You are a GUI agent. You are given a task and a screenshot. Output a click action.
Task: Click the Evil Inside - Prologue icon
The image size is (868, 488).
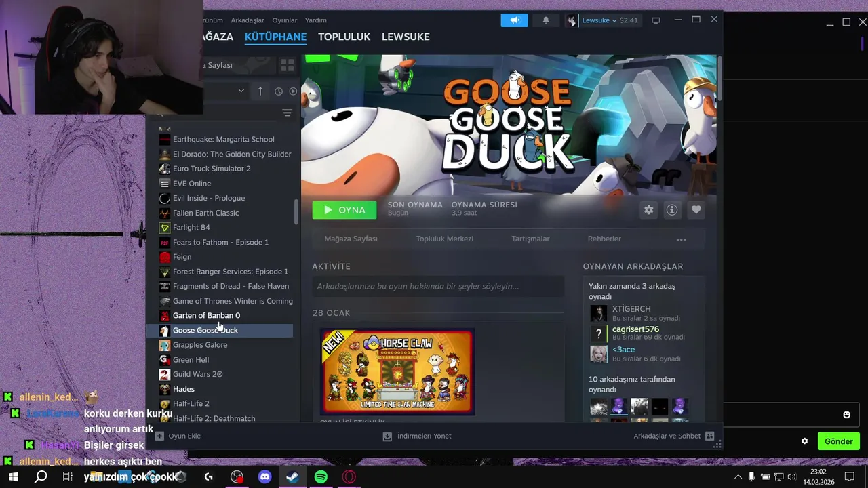[x=164, y=198]
